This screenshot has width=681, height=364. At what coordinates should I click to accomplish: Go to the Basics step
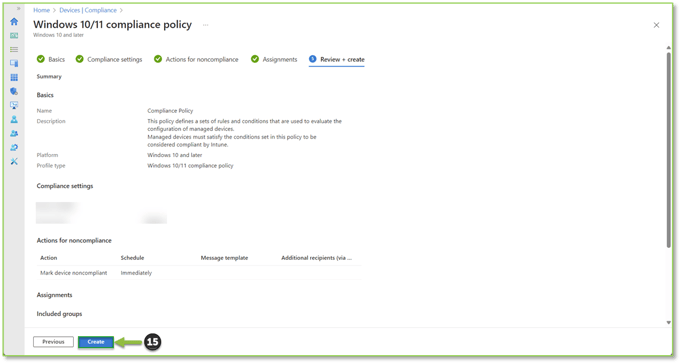point(51,59)
